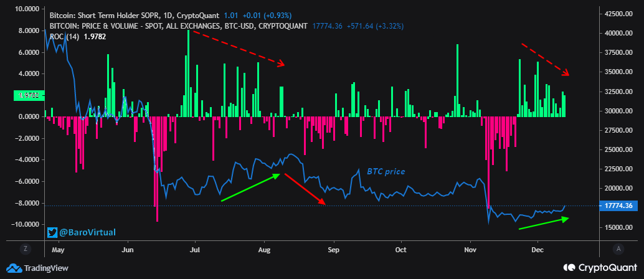
Task: Click the TradingView text link
Action: tap(48, 268)
